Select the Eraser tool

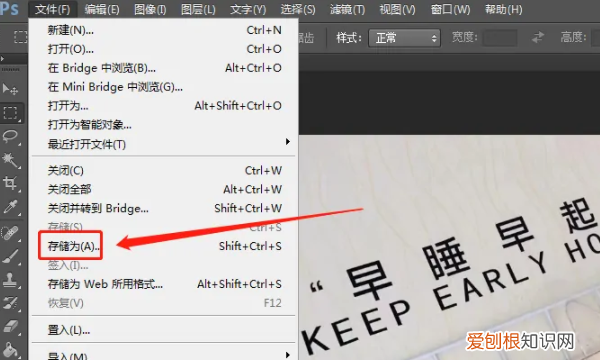pos(10,327)
